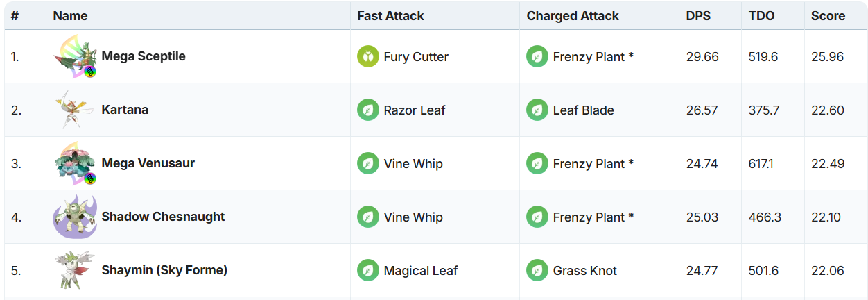This screenshot has height=300, width=868.
Task: Open the Kartana name link
Action: (125, 110)
